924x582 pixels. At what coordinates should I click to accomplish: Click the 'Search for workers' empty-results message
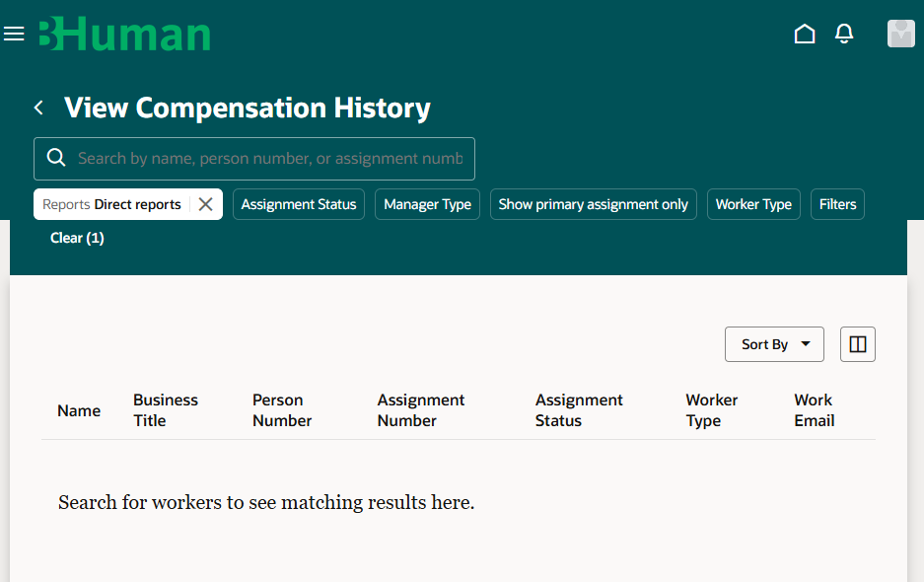click(266, 502)
